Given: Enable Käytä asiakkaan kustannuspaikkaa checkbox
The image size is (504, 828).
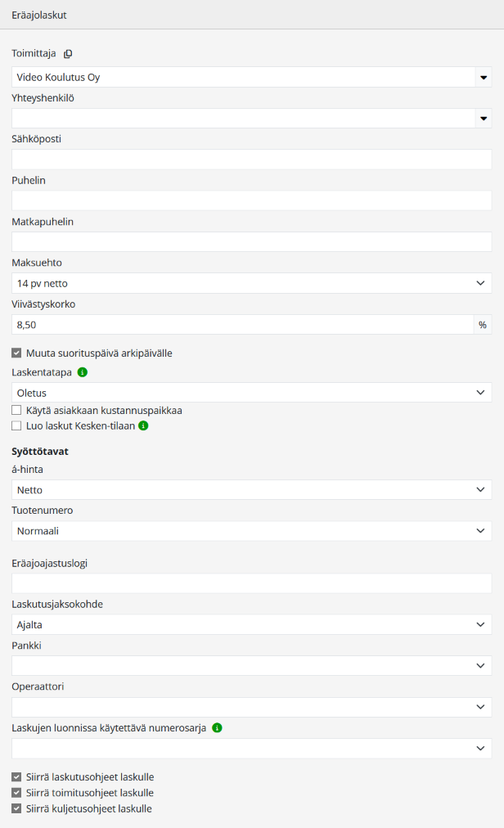Looking at the screenshot, I should point(17,410).
